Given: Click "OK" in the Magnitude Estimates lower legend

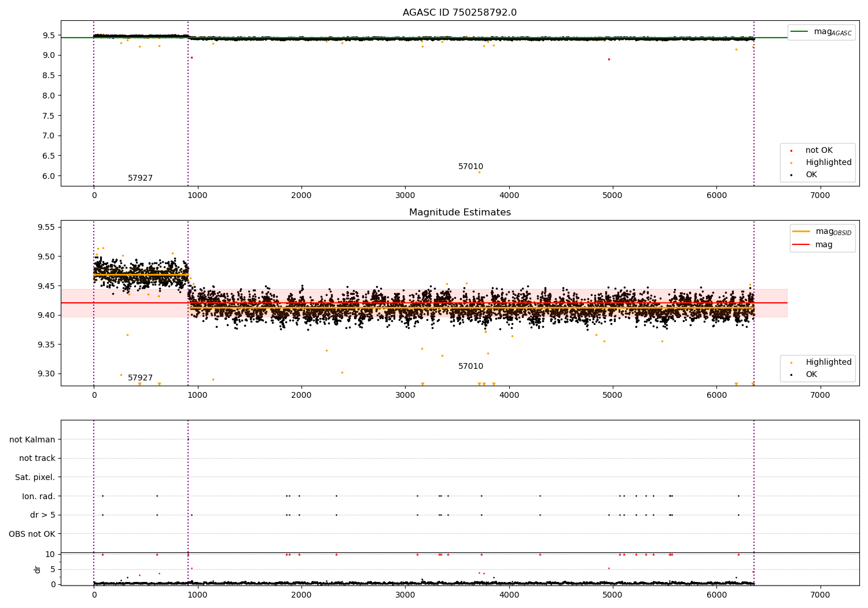Looking at the screenshot, I should (x=811, y=375).
